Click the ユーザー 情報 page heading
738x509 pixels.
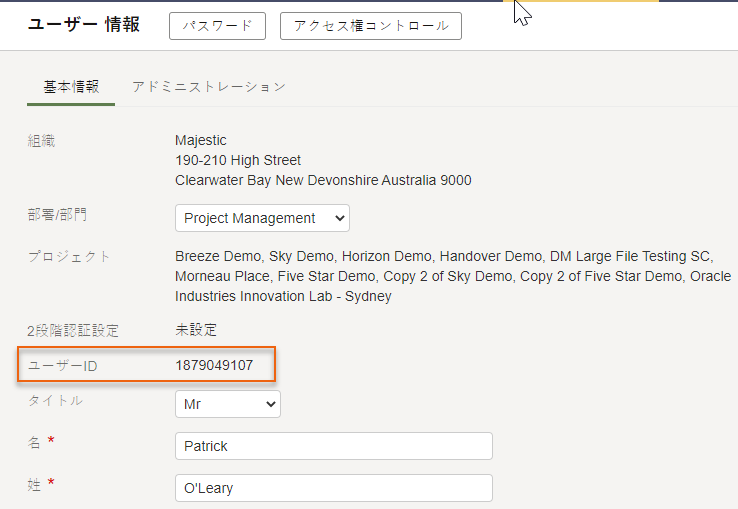coord(84,24)
